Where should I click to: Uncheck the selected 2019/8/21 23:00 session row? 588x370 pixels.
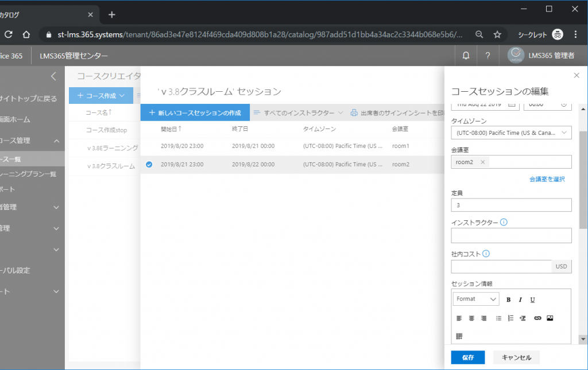coord(149,165)
